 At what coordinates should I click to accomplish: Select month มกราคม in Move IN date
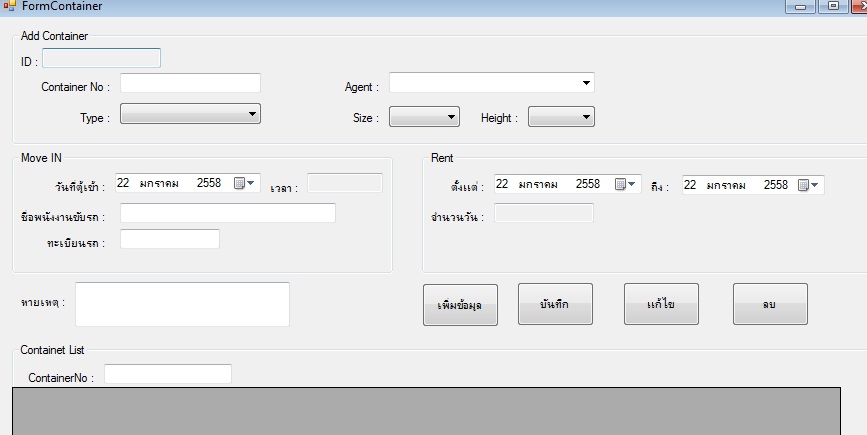click(159, 184)
